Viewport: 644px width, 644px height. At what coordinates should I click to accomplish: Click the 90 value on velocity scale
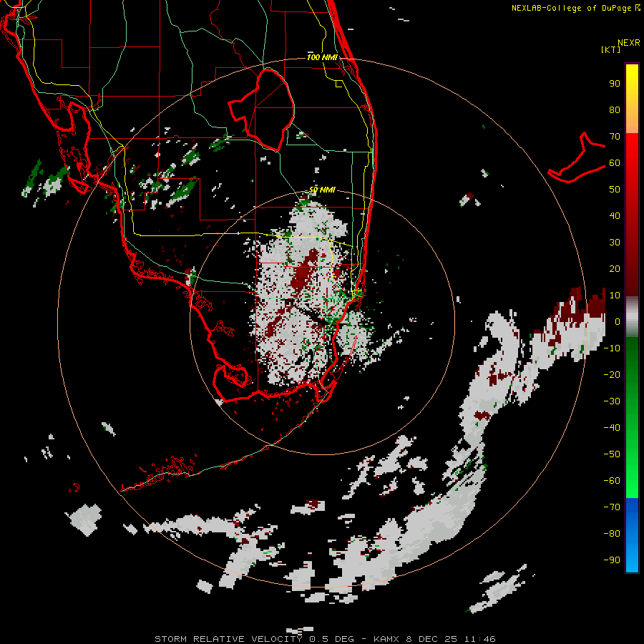click(x=615, y=84)
